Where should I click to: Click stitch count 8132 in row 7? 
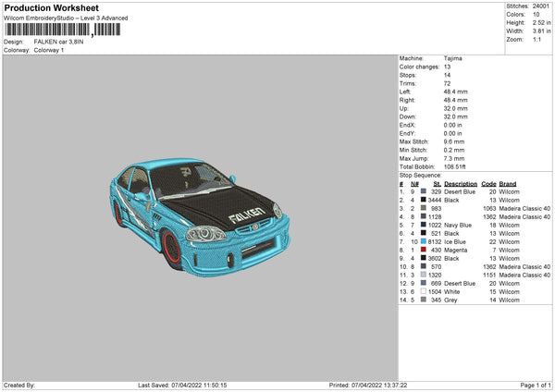435,241
